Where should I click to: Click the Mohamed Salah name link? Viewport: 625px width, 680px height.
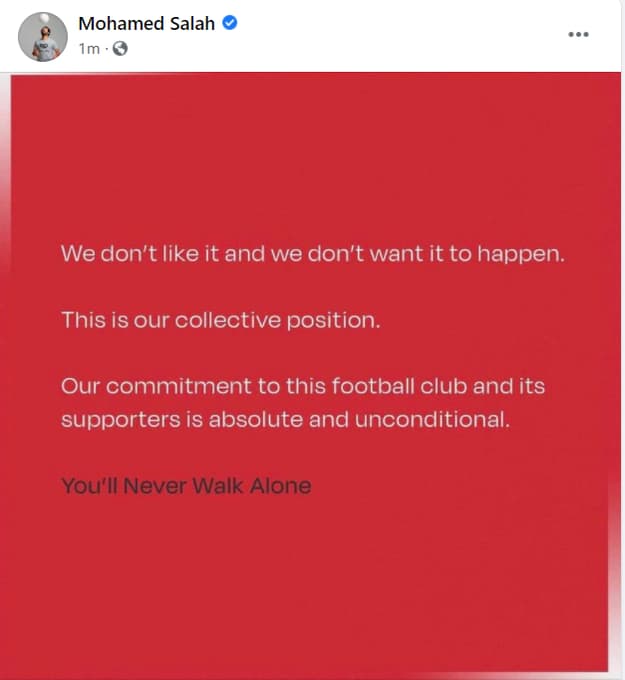tap(147, 24)
